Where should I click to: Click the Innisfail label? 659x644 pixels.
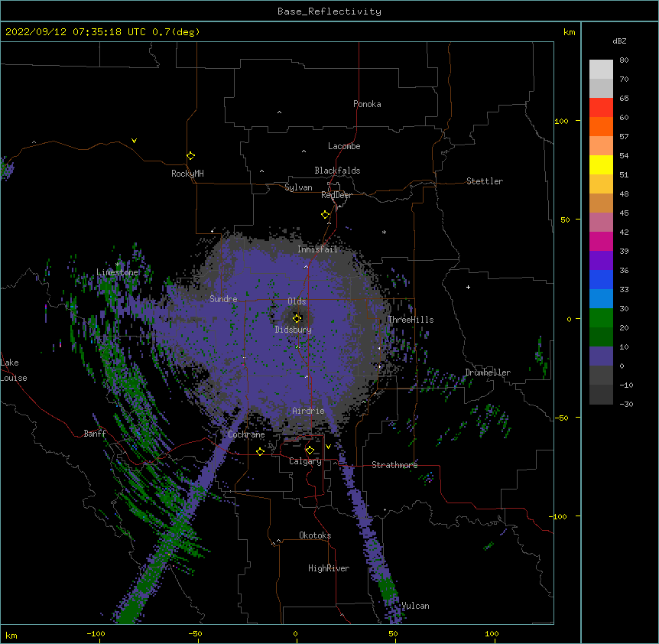coord(317,249)
